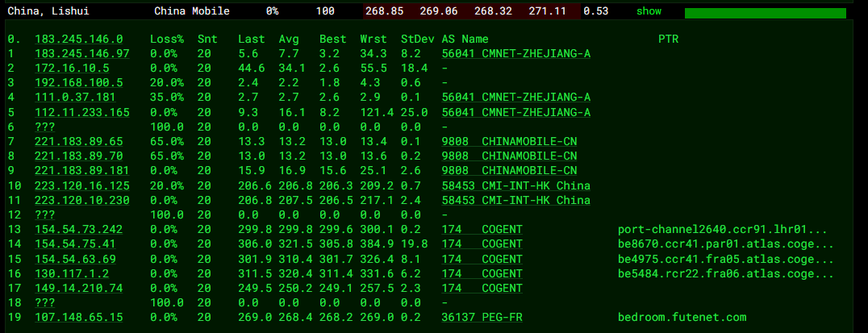
Task: Open AS link 174 COGENT in hop 14
Action: click(482, 244)
